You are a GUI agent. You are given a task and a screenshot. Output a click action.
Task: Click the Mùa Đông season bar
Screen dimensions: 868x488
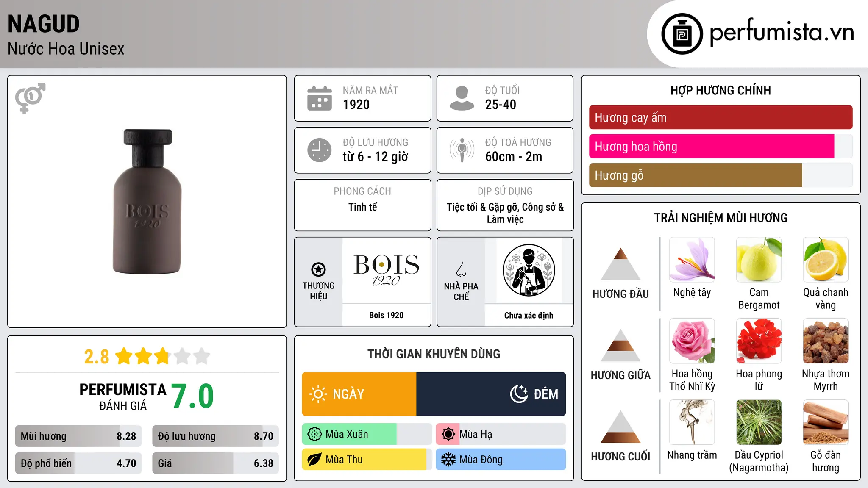[501, 460]
